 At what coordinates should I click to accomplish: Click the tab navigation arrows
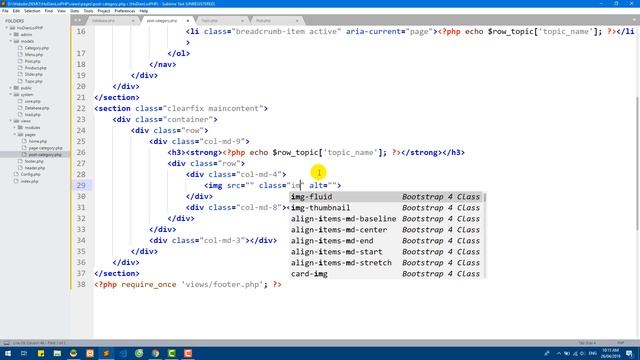(77, 20)
